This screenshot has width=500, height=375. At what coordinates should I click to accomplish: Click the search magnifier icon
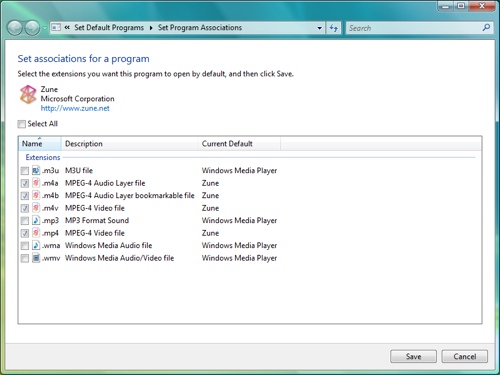[486, 28]
